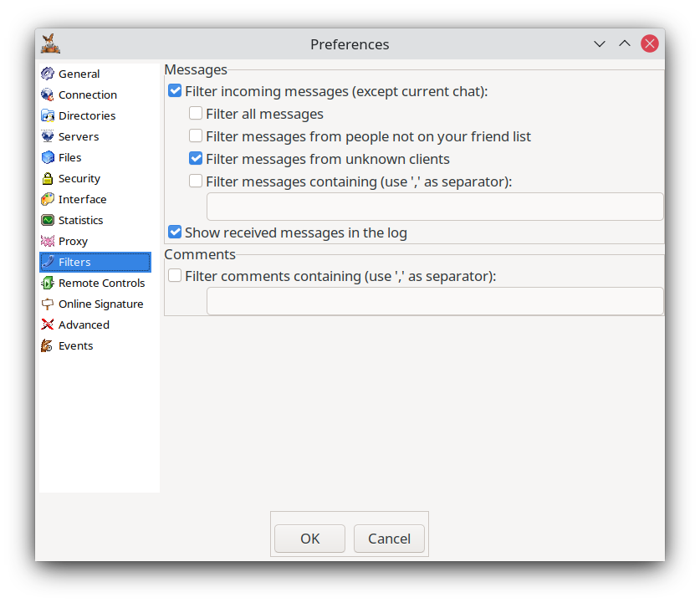Click the General preferences icon
The height and width of the screenshot is (603, 700).
pyautogui.click(x=48, y=74)
